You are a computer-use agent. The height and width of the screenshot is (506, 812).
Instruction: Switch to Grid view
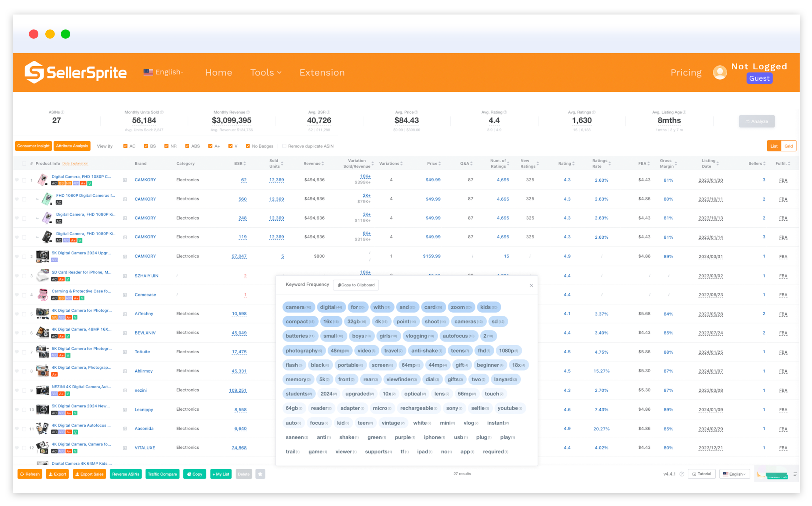[789, 146]
